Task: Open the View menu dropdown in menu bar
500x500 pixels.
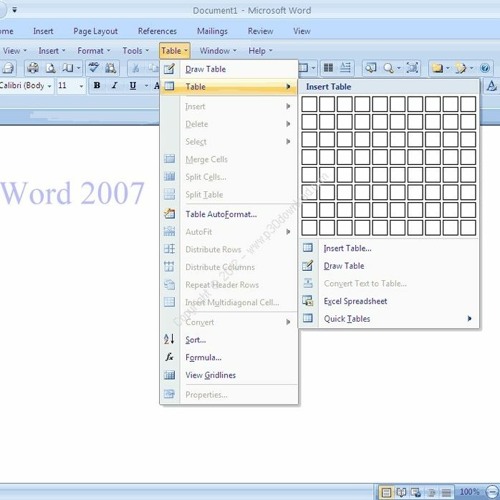Action: [x=14, y=51]
